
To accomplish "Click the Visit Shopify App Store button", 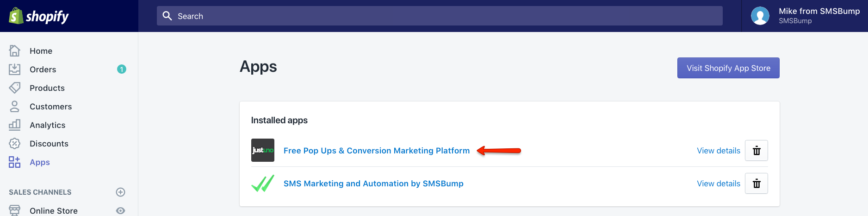I will click(x=728, y=68).
